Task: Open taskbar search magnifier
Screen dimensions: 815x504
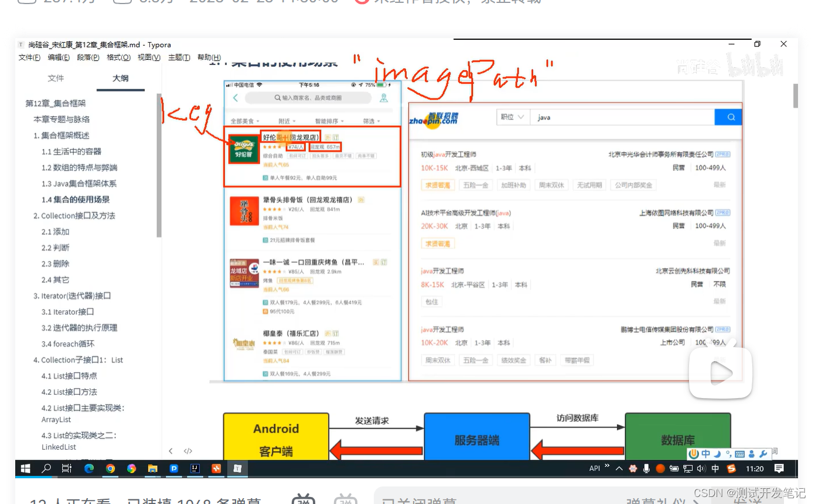Action: 46,468
